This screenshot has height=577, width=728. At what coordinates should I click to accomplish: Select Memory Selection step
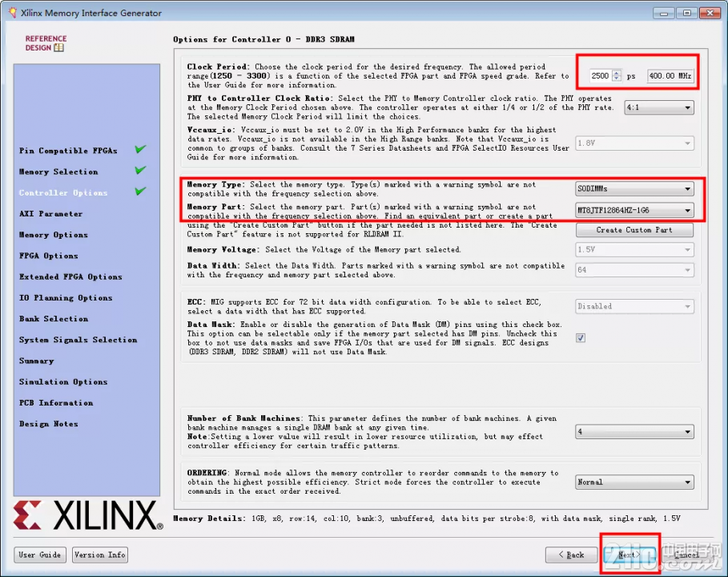click(58, 171)
